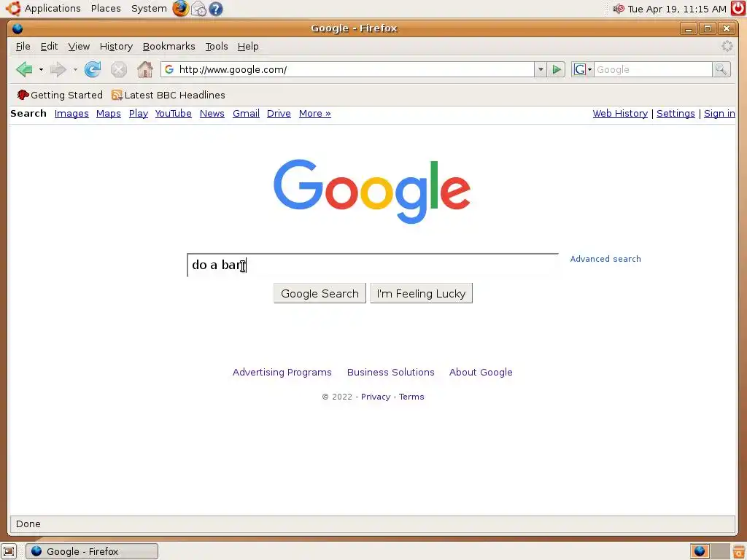The image size is (747, 560).
Task: Open the Privacy link
Action: pyautogui.click(x=376, y=397)
